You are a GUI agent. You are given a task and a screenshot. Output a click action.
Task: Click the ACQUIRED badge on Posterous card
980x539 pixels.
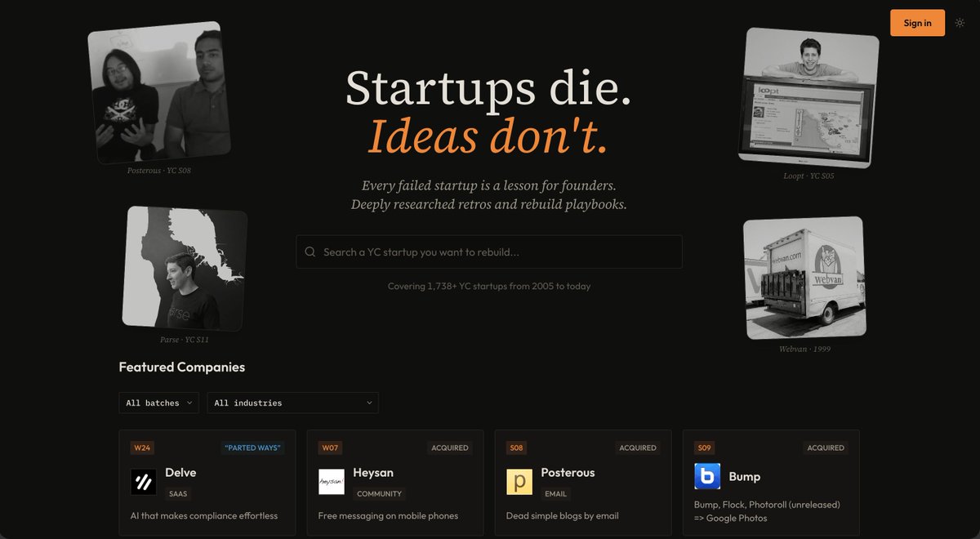click(x=638, y=448)
